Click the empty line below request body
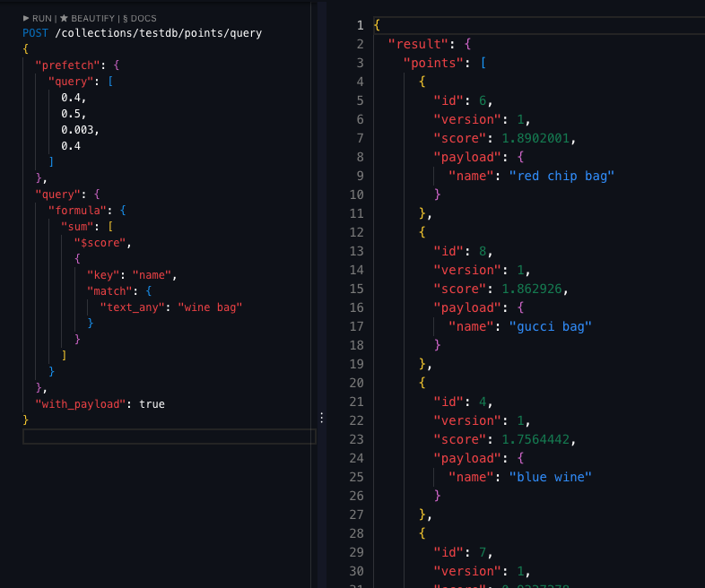 coord(169,437)
